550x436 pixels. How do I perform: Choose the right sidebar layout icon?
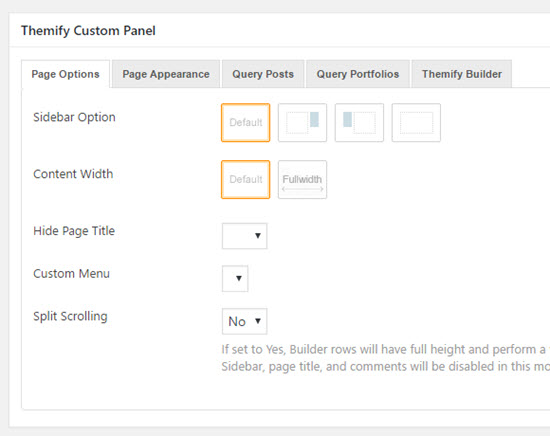tap(302, 122)
